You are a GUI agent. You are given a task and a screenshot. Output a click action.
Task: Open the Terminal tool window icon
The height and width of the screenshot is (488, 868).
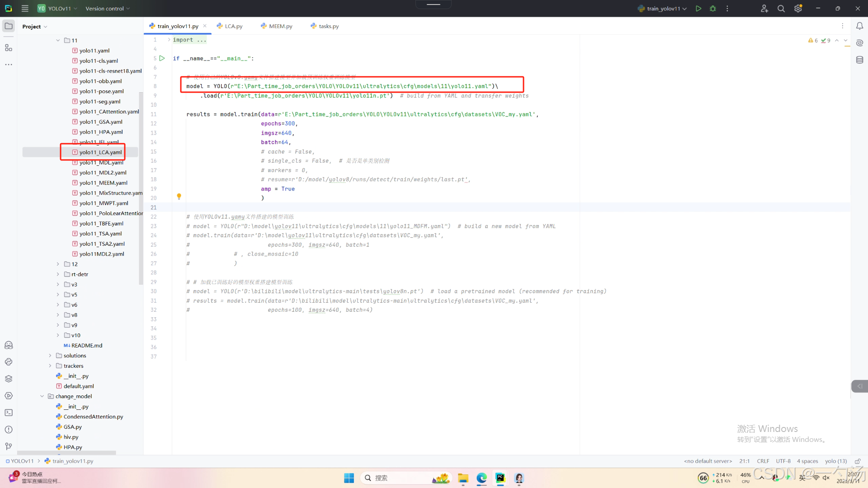[9, 413]
